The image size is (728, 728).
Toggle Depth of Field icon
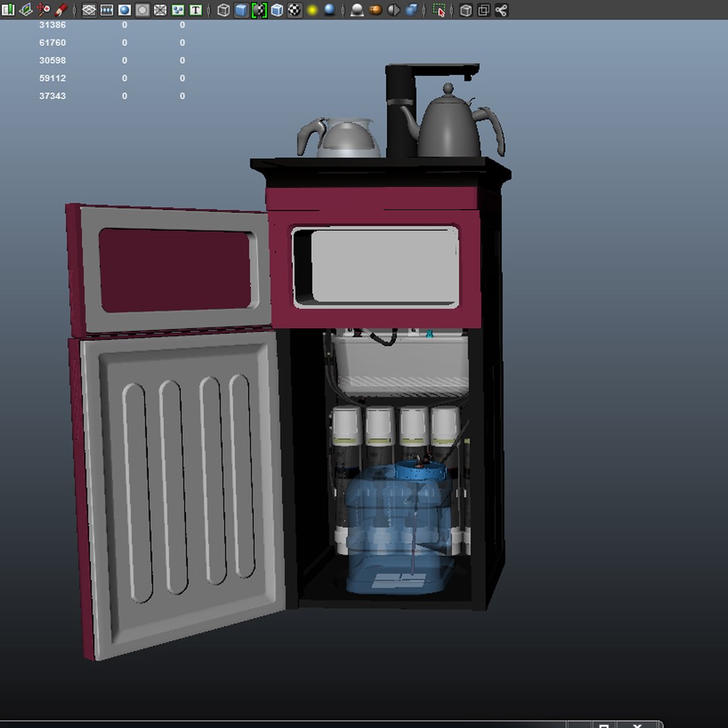click(411, 9)
